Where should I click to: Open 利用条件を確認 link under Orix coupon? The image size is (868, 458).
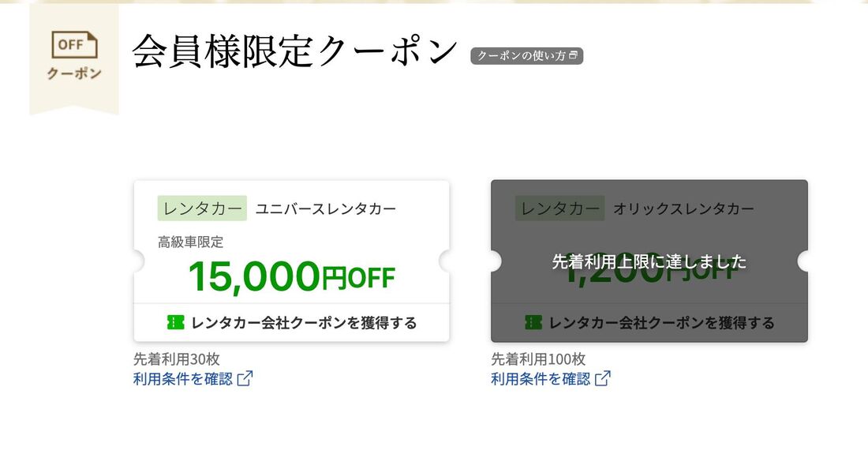coord(541,379)
